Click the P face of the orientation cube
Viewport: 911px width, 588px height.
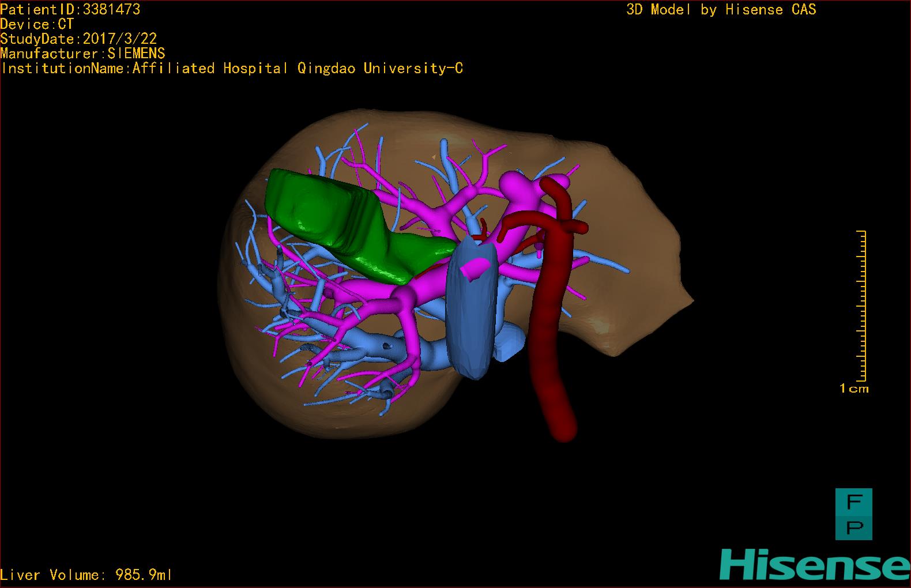click(x=854, y=527)
